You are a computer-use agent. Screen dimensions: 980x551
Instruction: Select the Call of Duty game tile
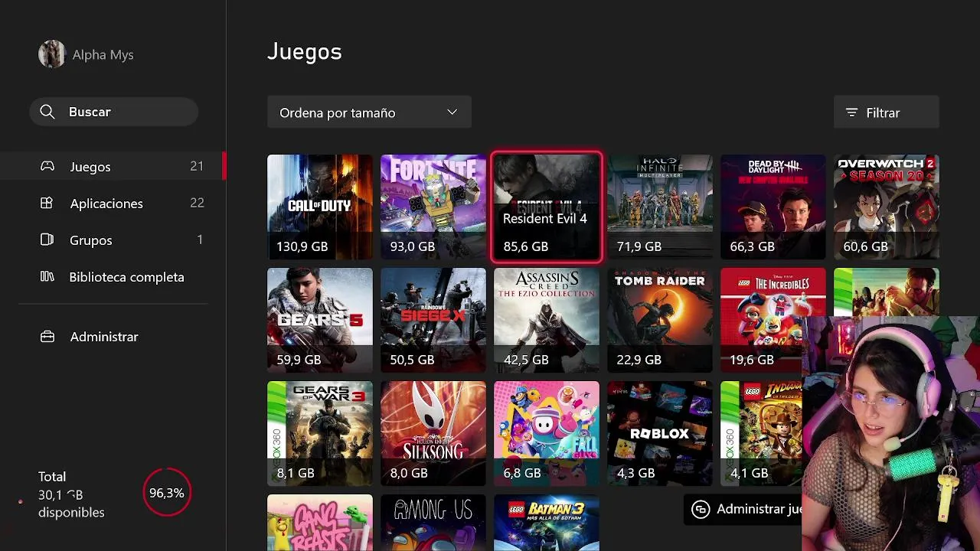[x=320, y=207]
